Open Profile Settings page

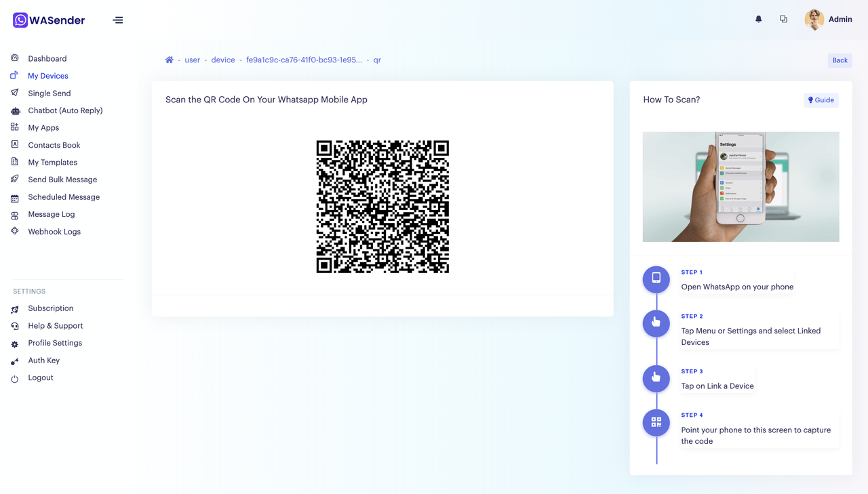[x=55, y=343]
